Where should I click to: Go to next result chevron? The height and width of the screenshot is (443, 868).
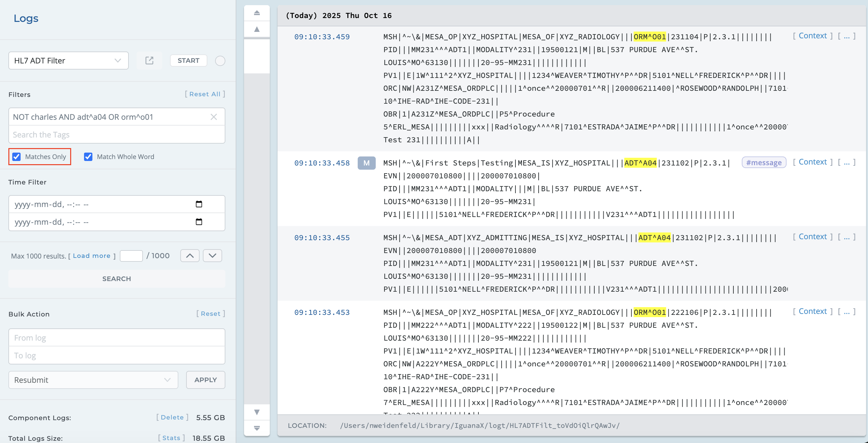(212, 255)
